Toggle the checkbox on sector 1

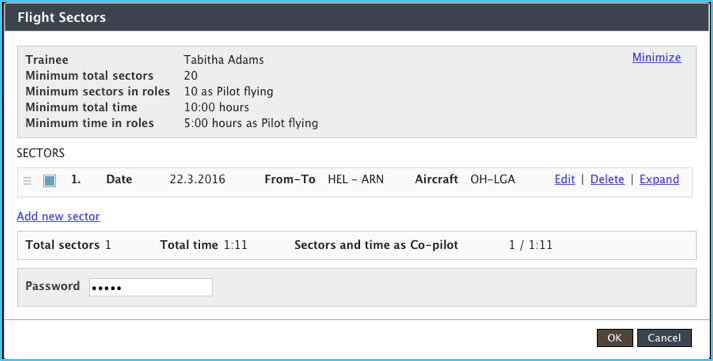tap(49, 181)
